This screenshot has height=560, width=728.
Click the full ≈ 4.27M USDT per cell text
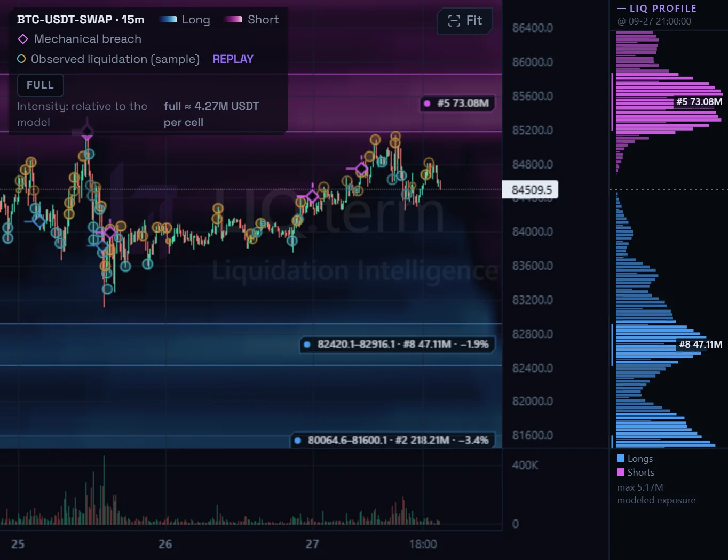pos(211,114)
